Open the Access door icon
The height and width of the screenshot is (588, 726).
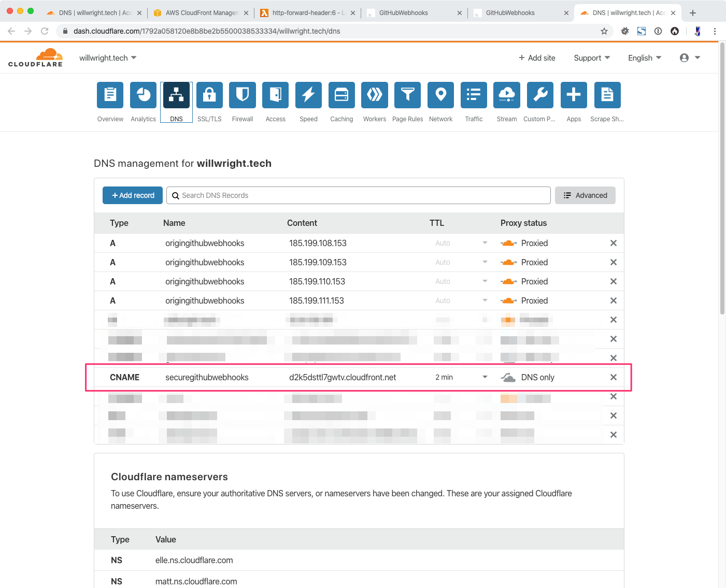click(x=276, y=95)
